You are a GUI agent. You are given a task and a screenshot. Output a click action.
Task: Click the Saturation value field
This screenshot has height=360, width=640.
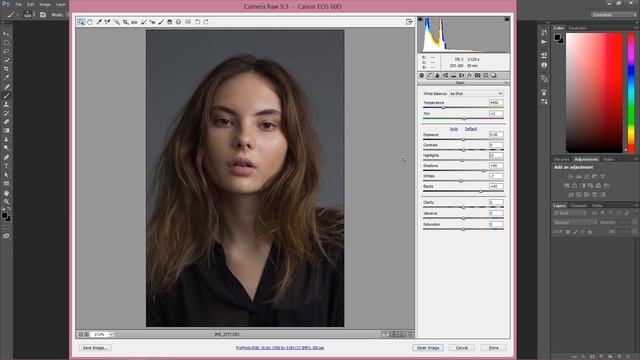[x=496, y=224]
